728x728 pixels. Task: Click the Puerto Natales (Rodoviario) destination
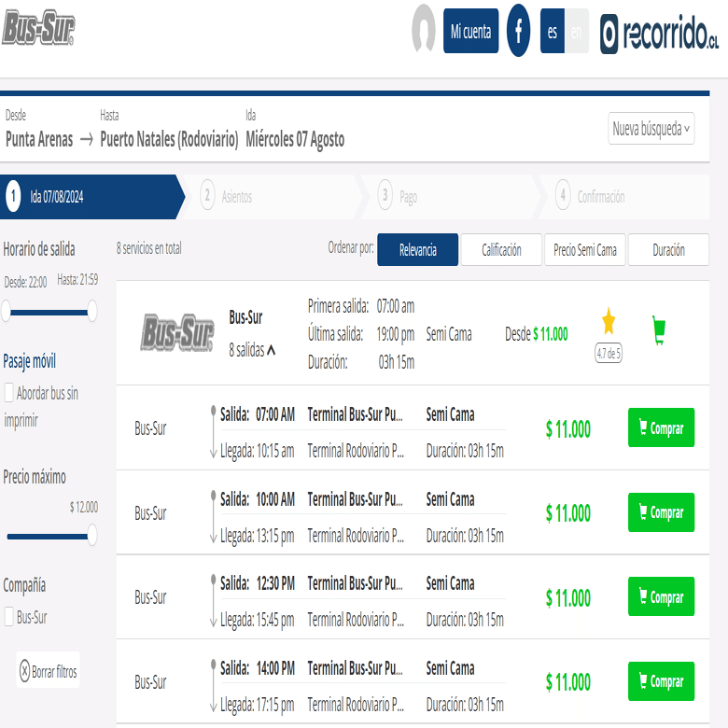coord(169,139)
